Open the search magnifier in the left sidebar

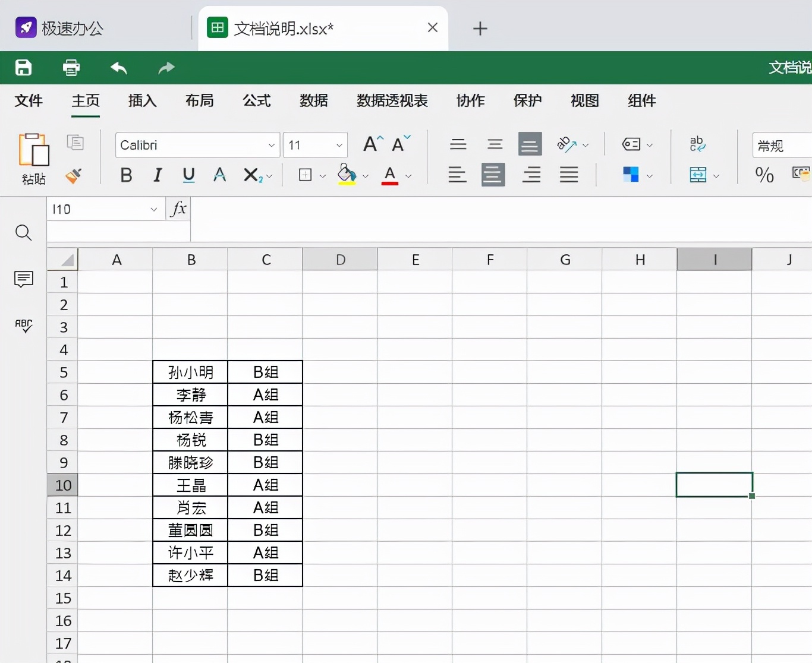click(23, 232)
